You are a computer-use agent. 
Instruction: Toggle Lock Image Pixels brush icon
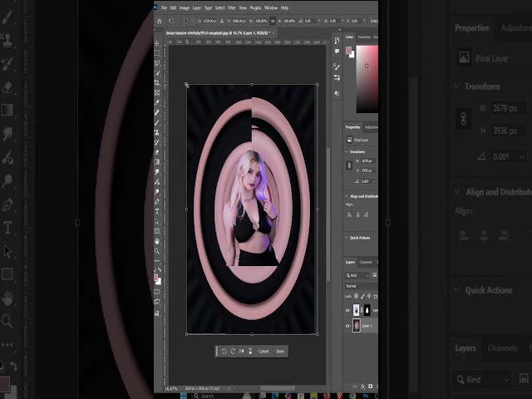[x=362, y=296]
